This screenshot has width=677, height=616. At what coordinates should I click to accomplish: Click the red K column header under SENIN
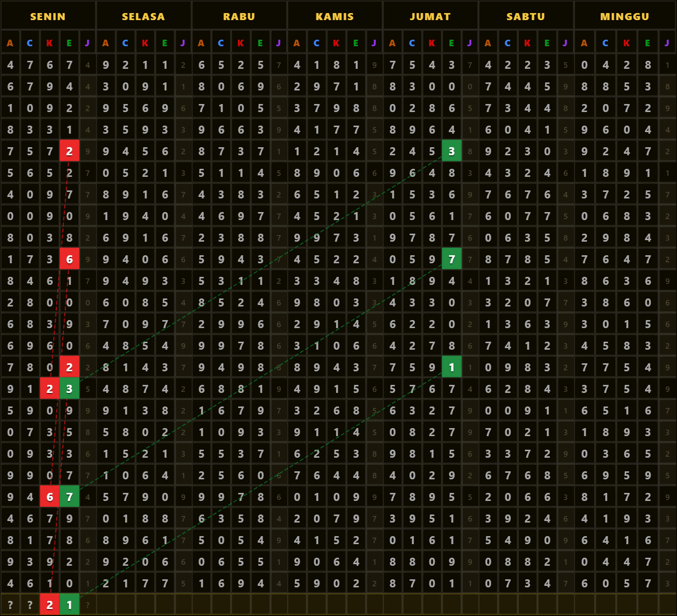[49, 43]
